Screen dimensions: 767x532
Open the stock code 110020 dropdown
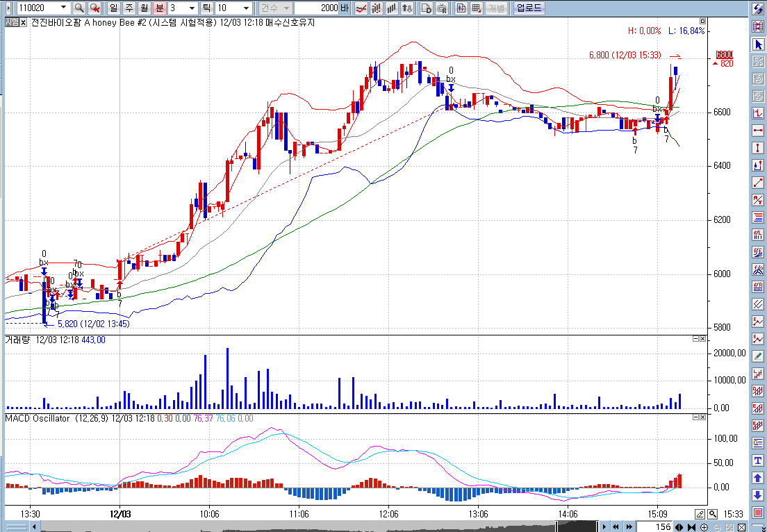[64, 8]
